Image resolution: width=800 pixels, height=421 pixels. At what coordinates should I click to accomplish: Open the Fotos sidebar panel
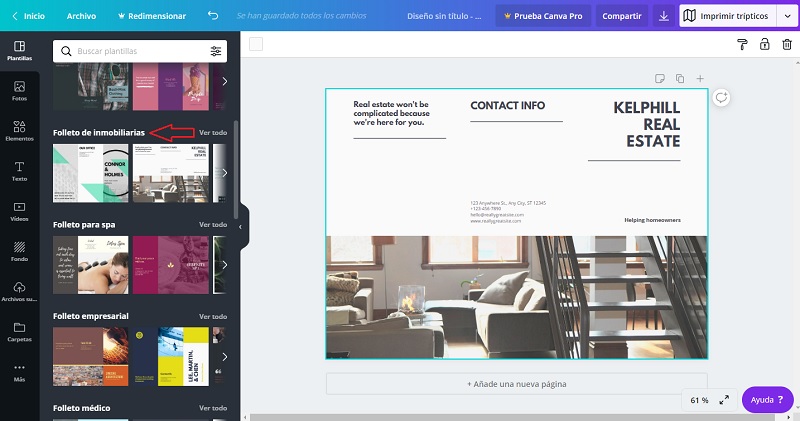(19, 91)
